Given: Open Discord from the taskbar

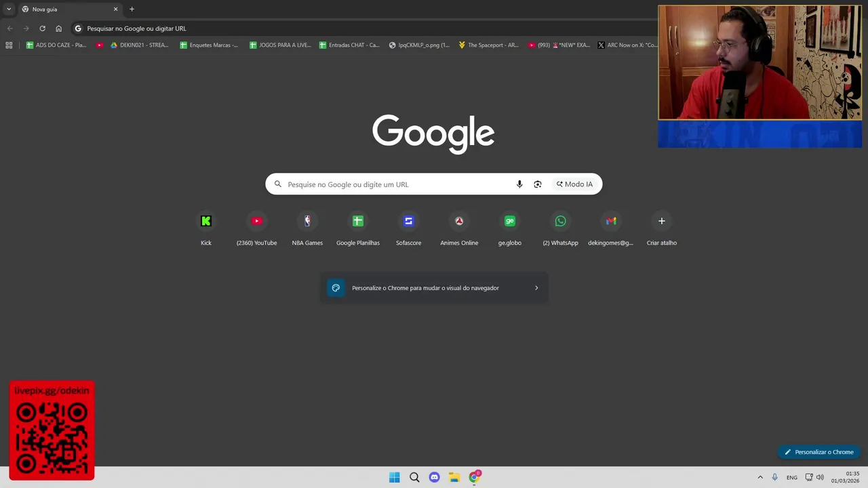Looking at the screenshot, I should tap(434, 477).
